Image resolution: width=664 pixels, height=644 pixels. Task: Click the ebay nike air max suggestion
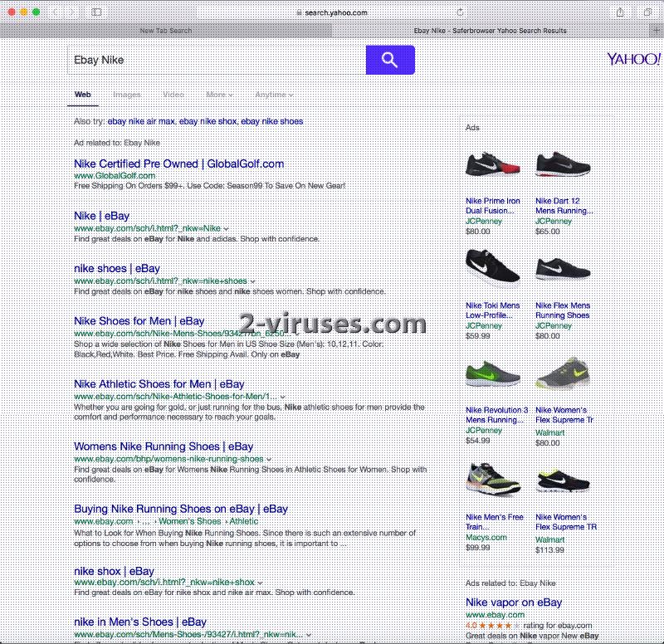[141, 121]
